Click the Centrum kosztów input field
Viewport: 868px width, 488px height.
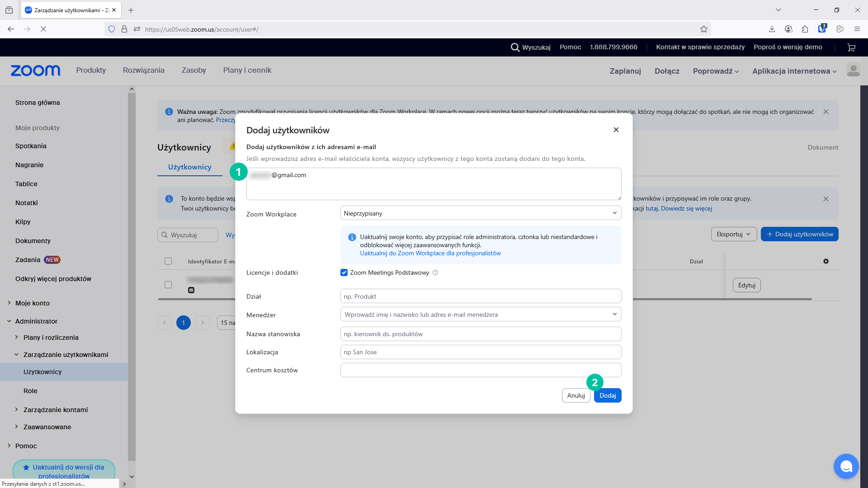(481, 370)
